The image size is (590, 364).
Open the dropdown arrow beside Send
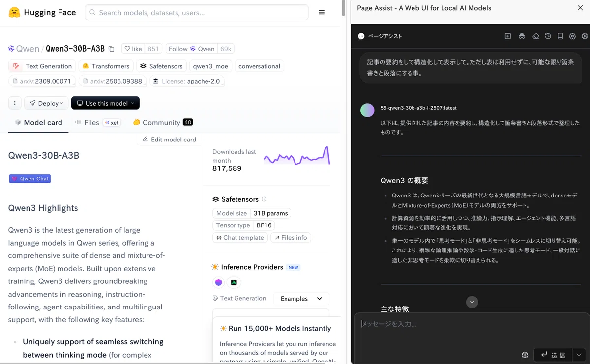[x=579, y=355]
